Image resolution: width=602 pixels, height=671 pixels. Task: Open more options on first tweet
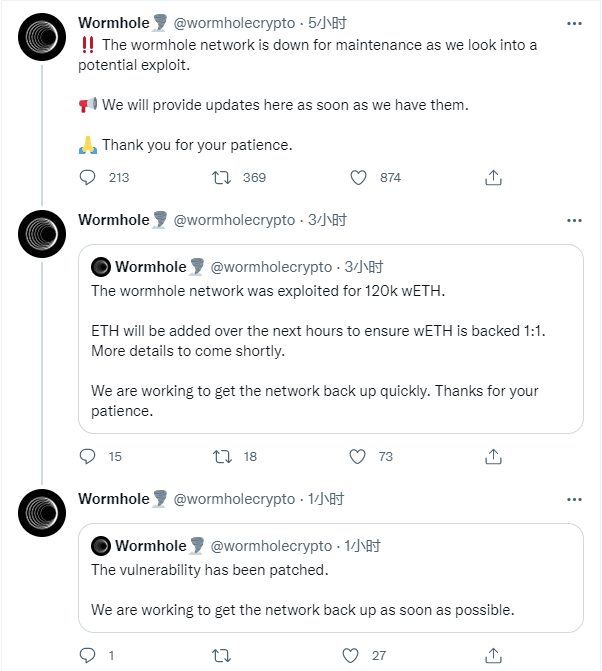573,22
